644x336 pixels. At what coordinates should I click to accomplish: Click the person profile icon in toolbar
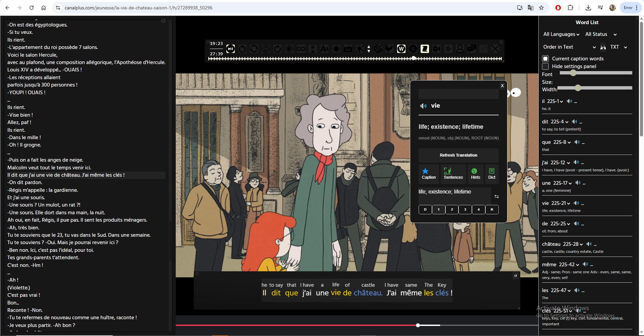(460, 49)
